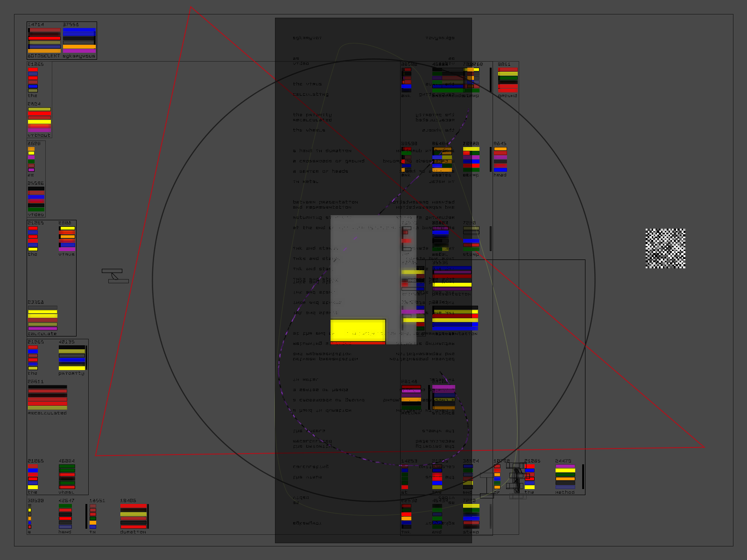
Task: Click the black-and-white noise pattern square
Action: point(665,248)
